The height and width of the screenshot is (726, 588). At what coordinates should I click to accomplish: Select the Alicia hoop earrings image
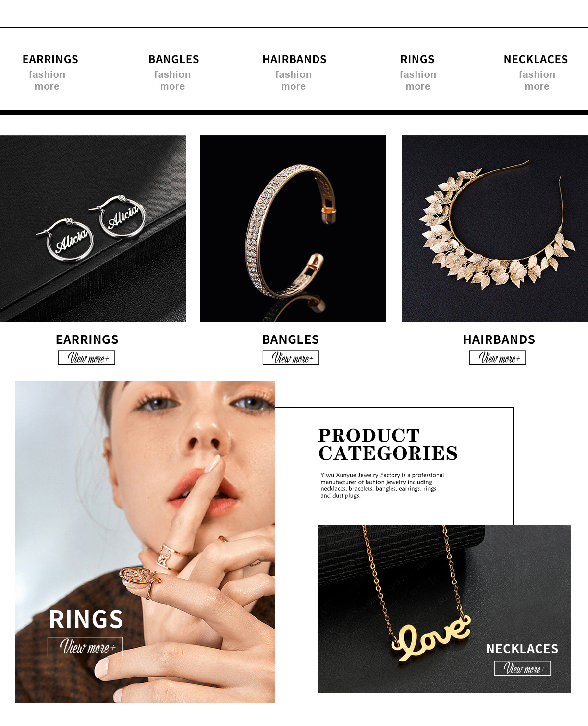point(93,229)
